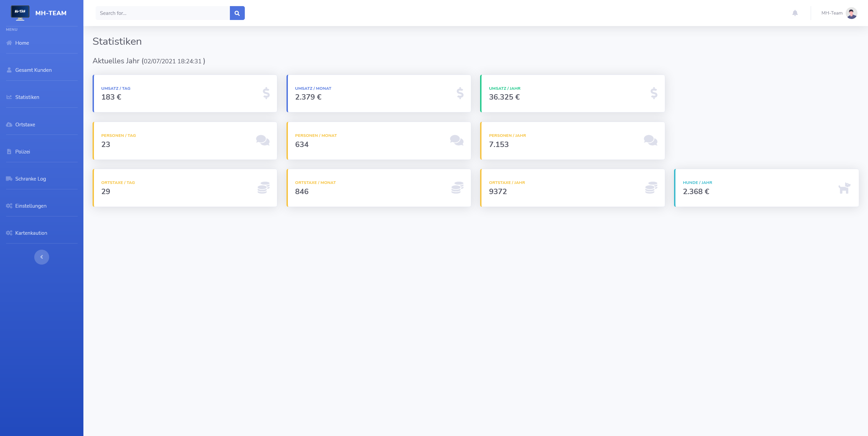This screenshot has height=436, width=868.
Task: Click the chat bubbles icon on Personen / Monat
Action: point(457,140)
